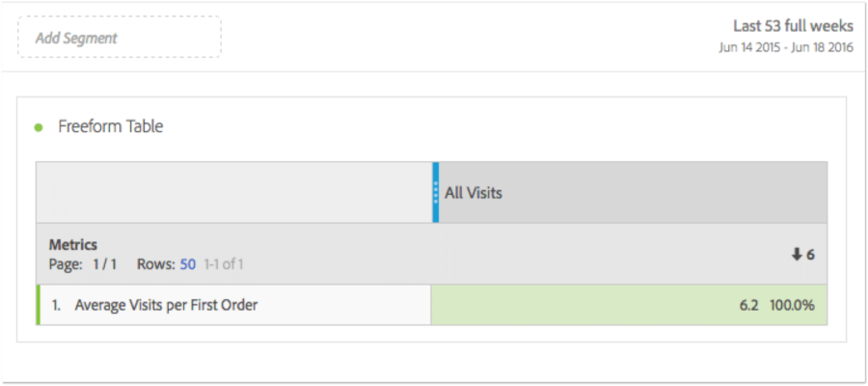Click the column total value 6
Viewport: 868px width, 386px height.
pyautogui.click(x=810, y=255)
